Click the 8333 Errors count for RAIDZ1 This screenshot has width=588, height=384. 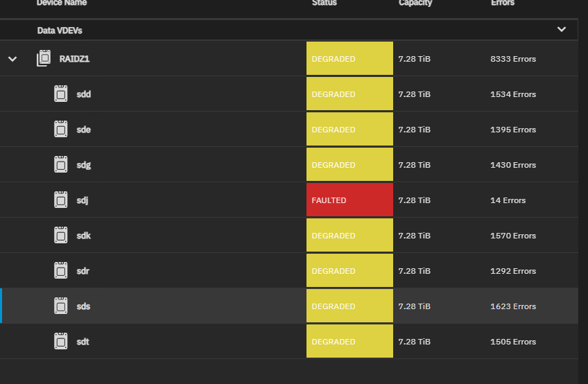click(513, 59)
